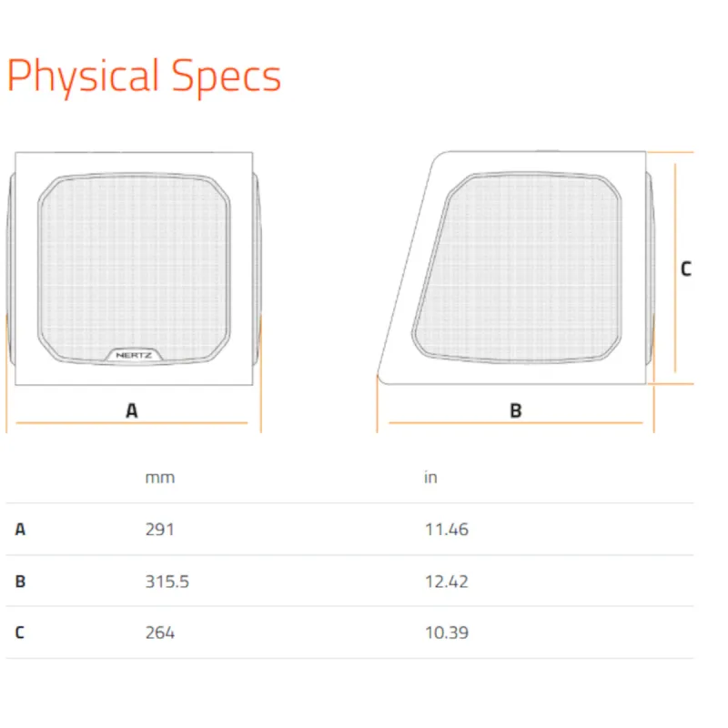The height and width of the screenshot is (728, 728).
Task: Click the 264 mm value
Action: (160, 632)
